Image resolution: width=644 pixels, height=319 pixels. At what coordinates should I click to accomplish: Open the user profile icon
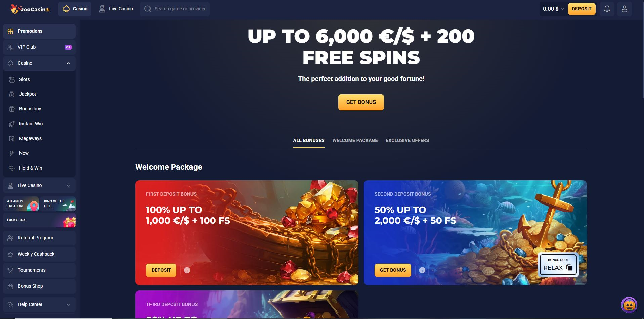624,9
